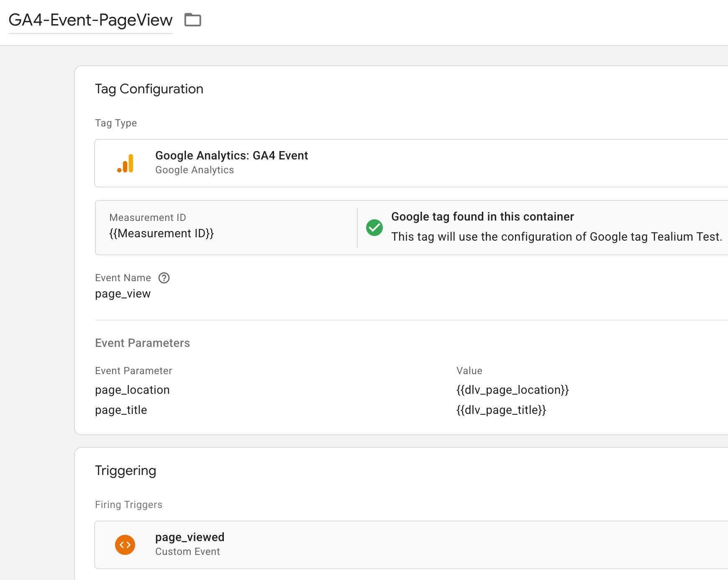Click the Triggering section heading

click(x=126, y=471)
